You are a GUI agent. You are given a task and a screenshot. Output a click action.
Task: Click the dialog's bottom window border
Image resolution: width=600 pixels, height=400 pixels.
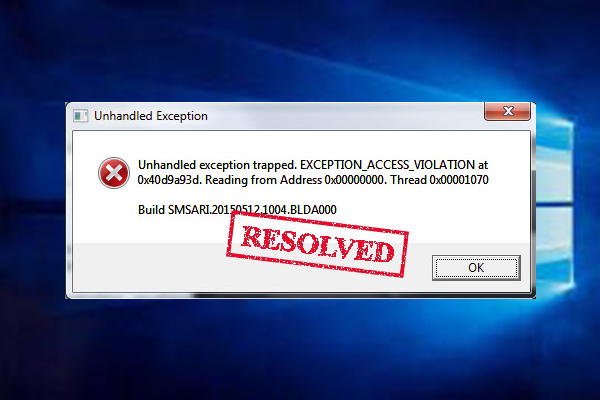click(300, 296)
